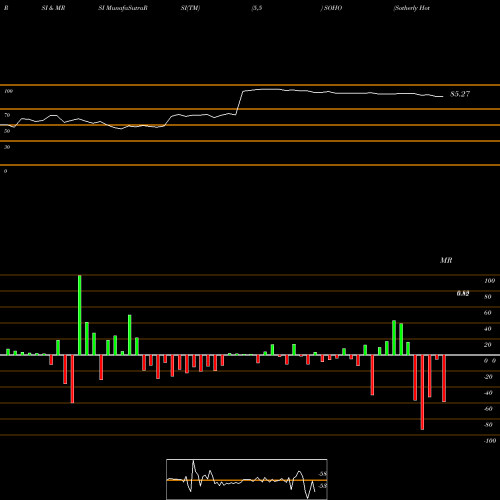Click the MR axis label 80
Screen dimensions: 500x500
click(488, 297)
